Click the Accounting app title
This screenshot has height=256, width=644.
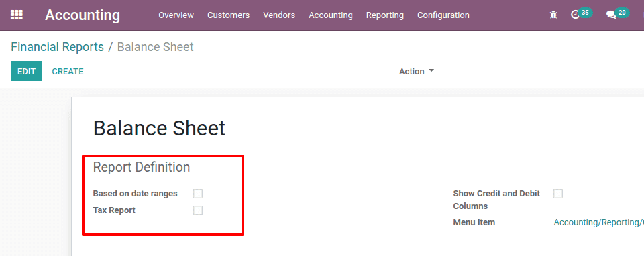click(83, 15)
